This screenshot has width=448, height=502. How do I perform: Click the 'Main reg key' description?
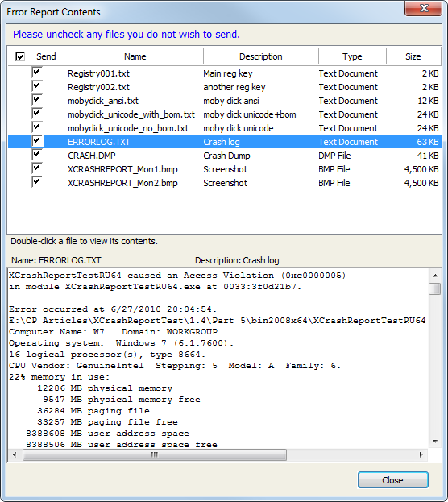click(228, 73)
